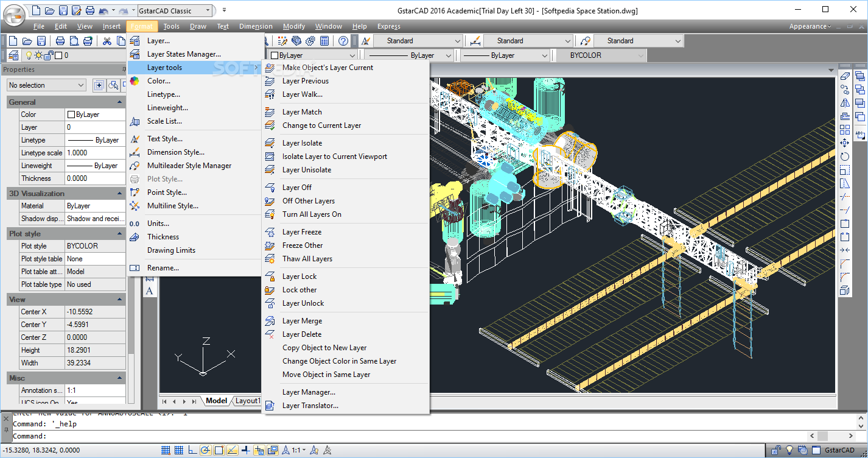The width and height of the screenshot is (868, 458).
Task: Click the Mirror tool icon
Action: tap(844, 103)
